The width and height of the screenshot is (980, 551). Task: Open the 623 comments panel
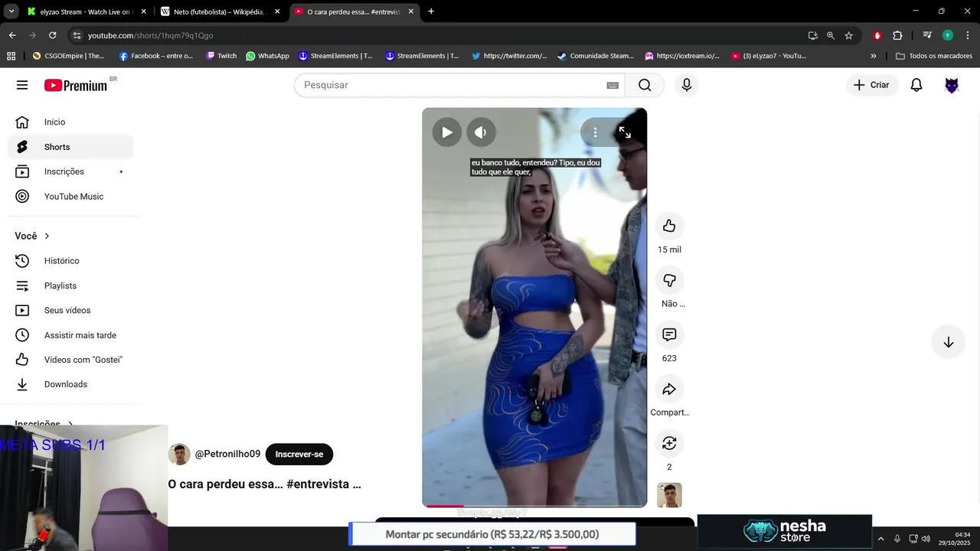669,334
